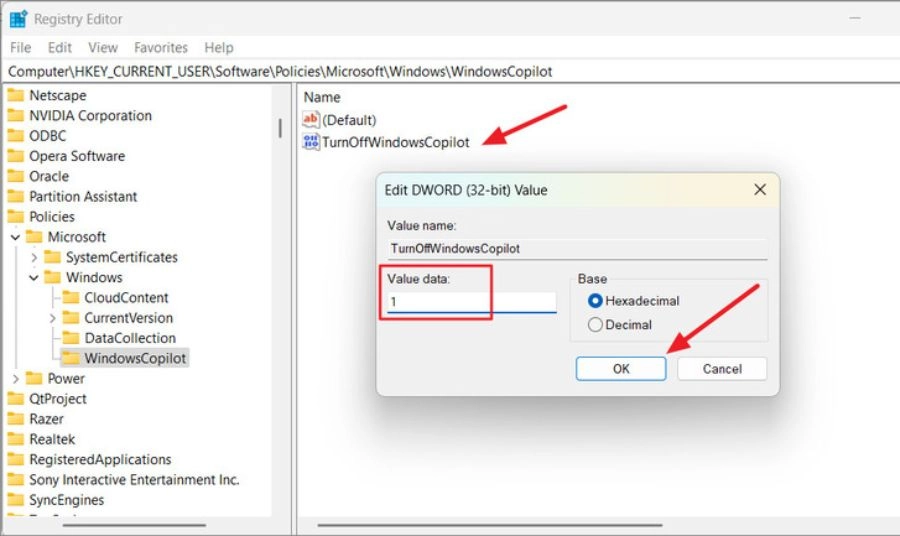The width and height of the screenshot is (900, 536).
Task: Click the Partition Assistant folder icon
Action: point(15,196)
